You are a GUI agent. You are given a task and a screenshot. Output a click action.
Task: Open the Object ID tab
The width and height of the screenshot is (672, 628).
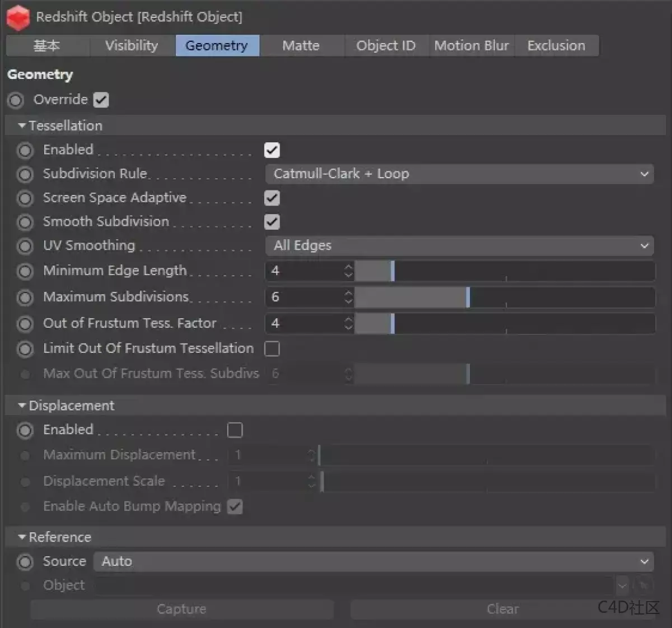[386, 45]
